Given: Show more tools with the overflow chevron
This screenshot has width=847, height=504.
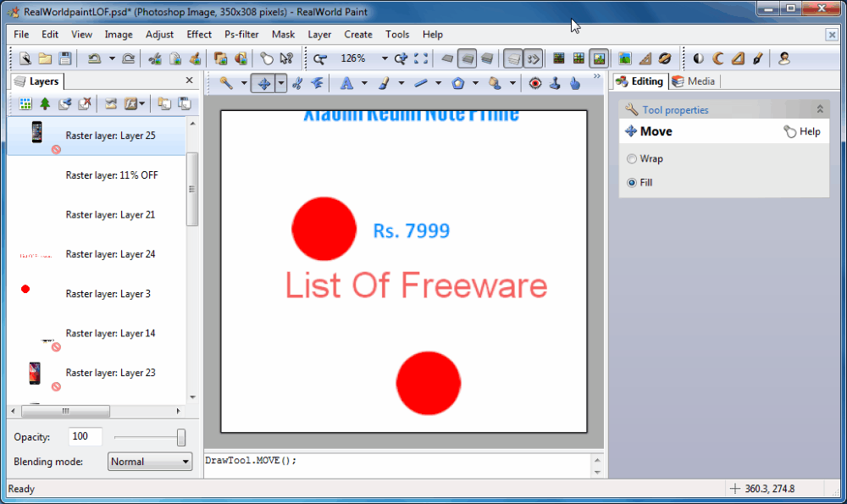Looking at the screenshot, I should tap(597, 76).
